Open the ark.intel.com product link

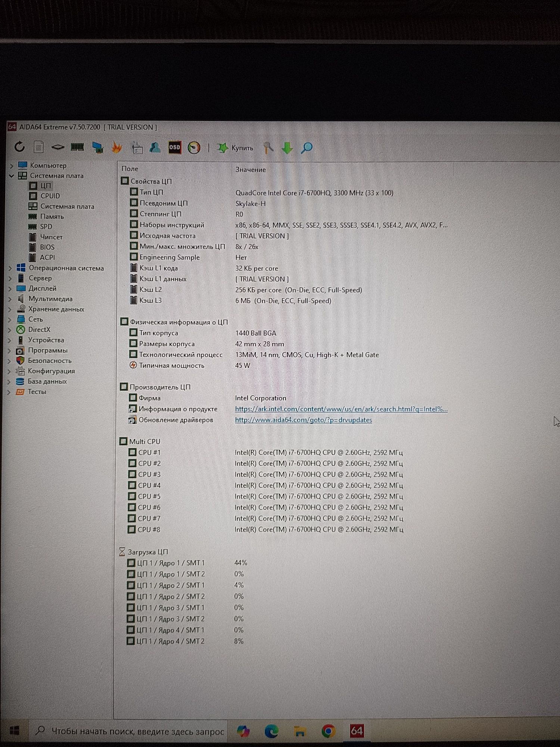(341, 409)
